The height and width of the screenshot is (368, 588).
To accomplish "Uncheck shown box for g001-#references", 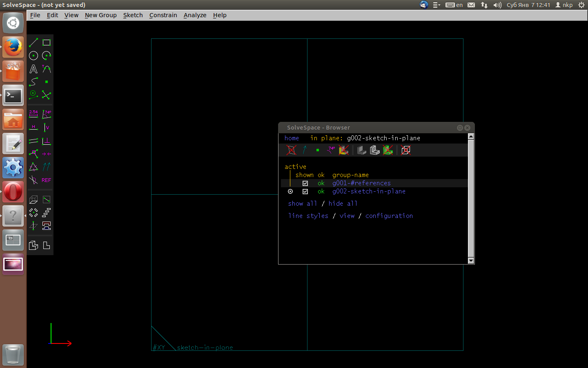I will 305,183.
